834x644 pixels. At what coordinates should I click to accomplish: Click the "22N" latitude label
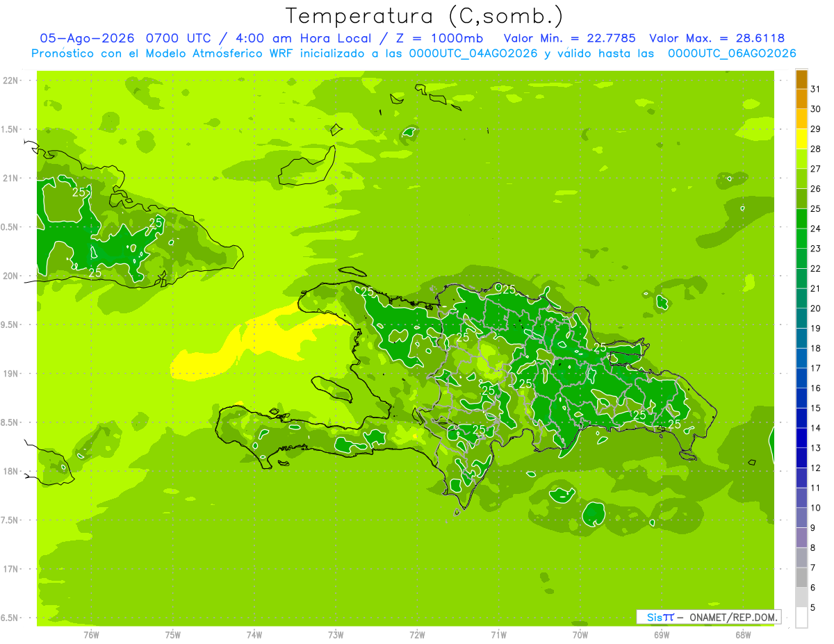[x=10, y=81]
